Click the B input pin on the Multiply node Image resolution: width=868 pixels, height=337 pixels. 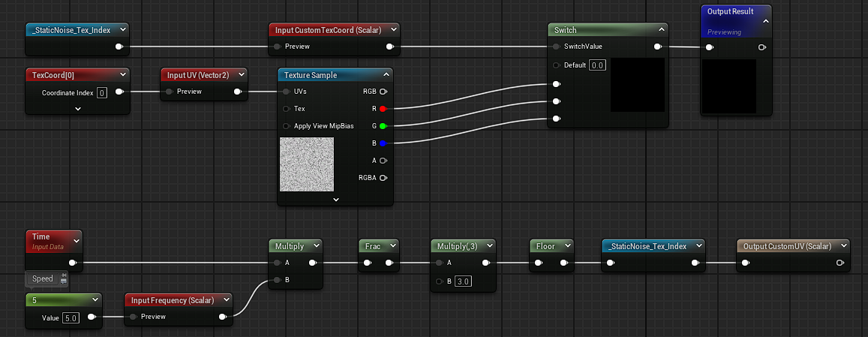(278, 280)
